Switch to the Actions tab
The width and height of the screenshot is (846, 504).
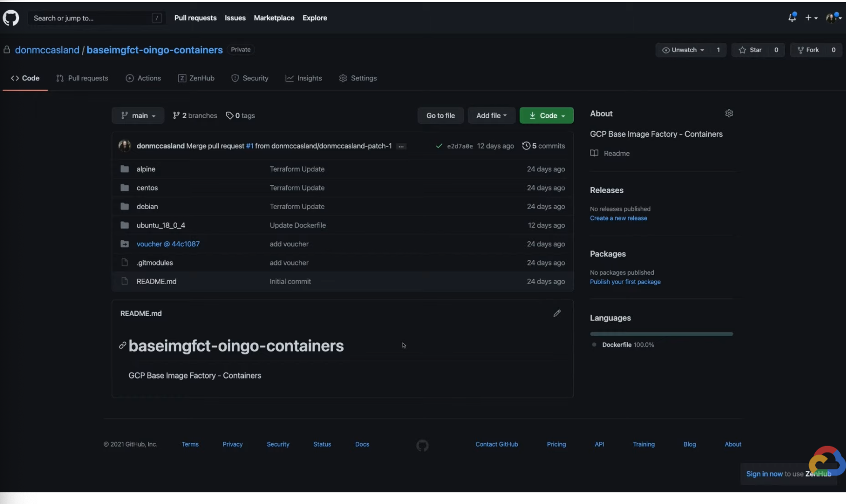pos(143,78)
